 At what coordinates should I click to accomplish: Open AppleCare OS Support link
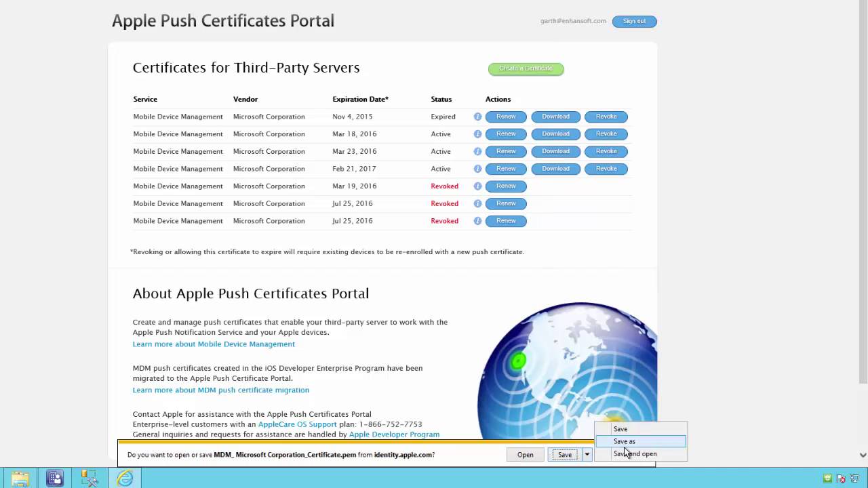click(297, 424)
